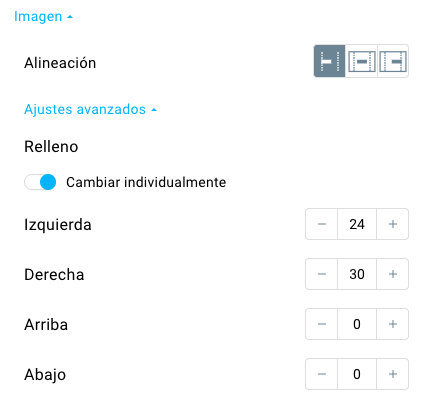The image size is (423, 404).
Task: Increase Izquierda padding with plus
Action: tap(393, 224)
